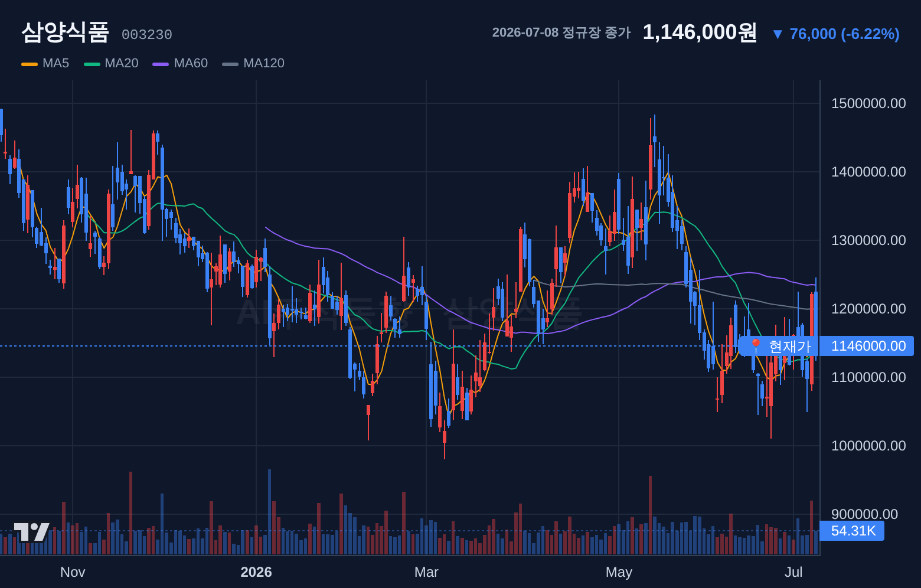
Task: Select the 2026 label on time axis
Action: [256, 572]
